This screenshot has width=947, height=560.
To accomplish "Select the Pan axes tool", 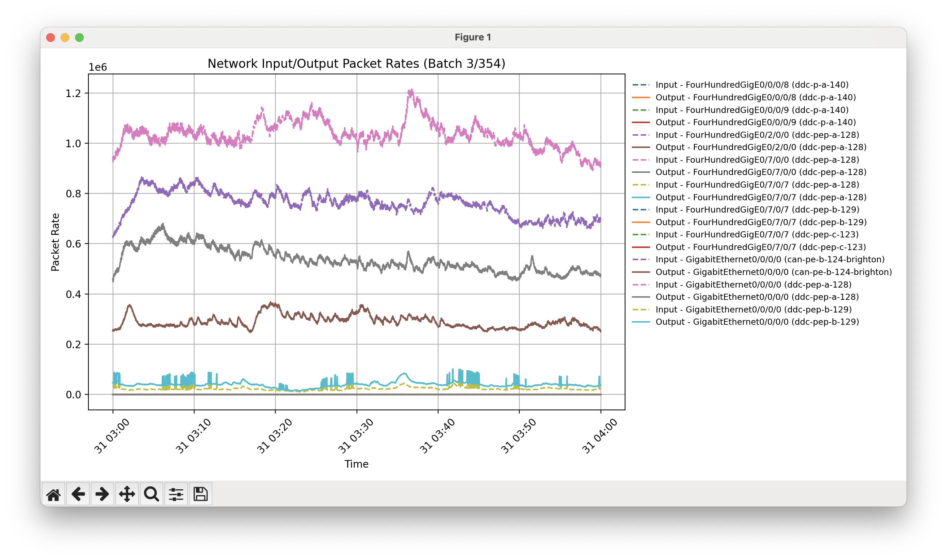I will pyautogui.click(x=127, y=494).
